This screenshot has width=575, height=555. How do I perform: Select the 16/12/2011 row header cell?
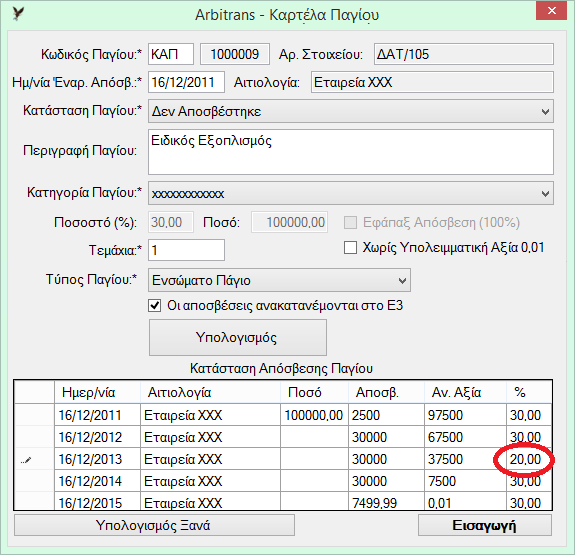[34, 415]
